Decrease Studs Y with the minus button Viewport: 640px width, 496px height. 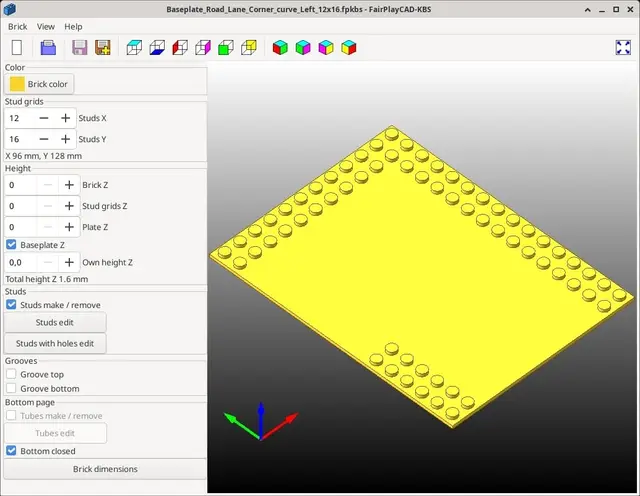pos(44,139)
